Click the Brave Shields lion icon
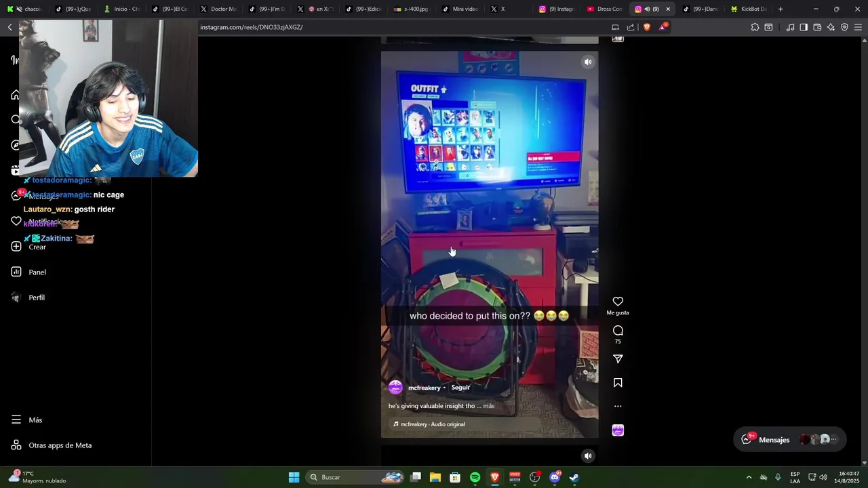This screenshot has width=868, height=488. pos(646,27)
